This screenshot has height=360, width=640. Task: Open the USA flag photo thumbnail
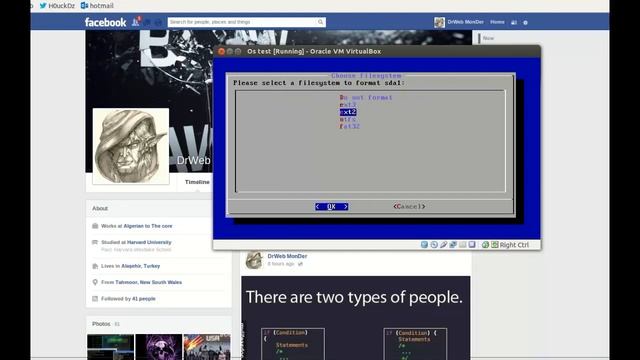coord(207,347)
